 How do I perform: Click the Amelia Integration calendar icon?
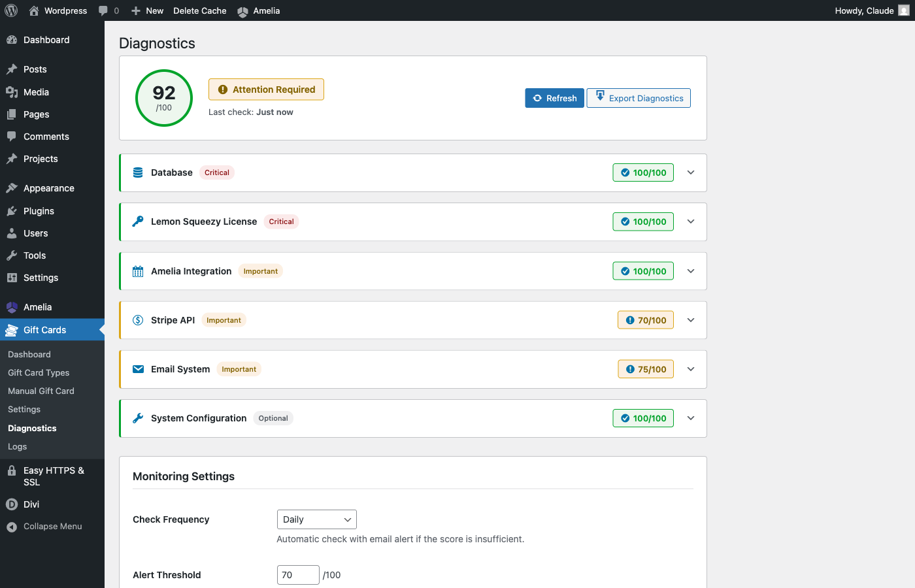point(138,271)
